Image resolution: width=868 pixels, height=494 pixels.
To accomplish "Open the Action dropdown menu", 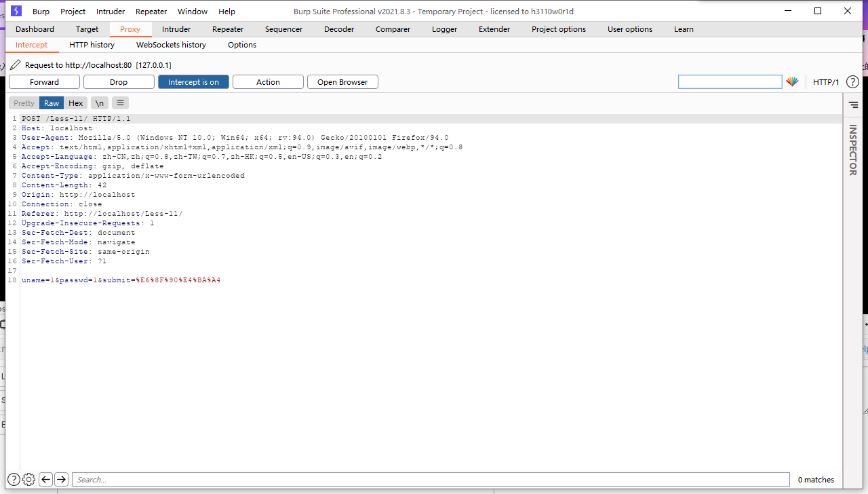I will click(268, 82).
